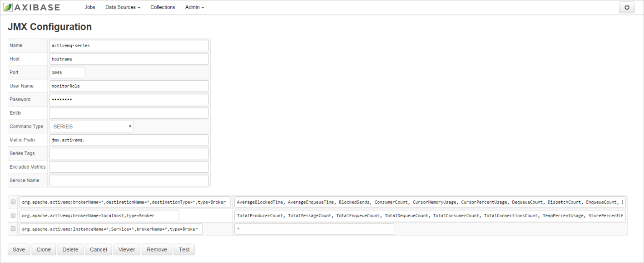Cancel the configuration changes
The height and width of the screenshot is (263, 644).
click(x=98, y=249)
